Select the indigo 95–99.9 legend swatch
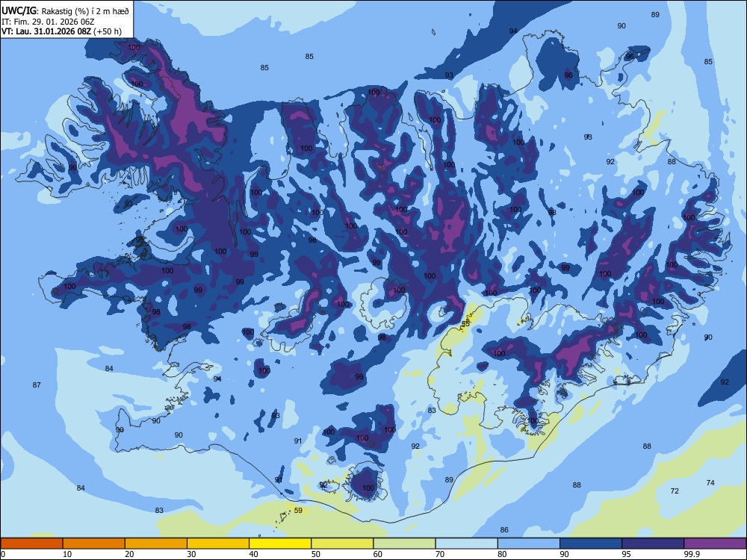Screen dimensions: 747x560 coord(653,544)
